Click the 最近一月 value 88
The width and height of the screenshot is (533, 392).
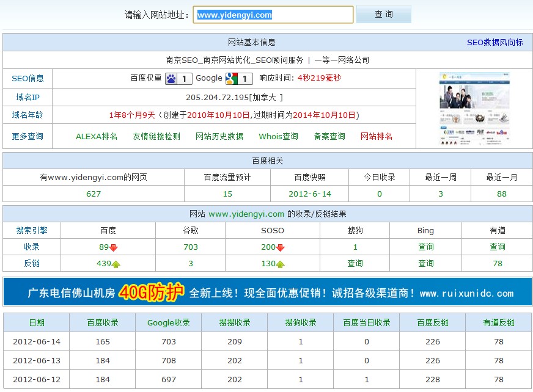click(502, 194)
